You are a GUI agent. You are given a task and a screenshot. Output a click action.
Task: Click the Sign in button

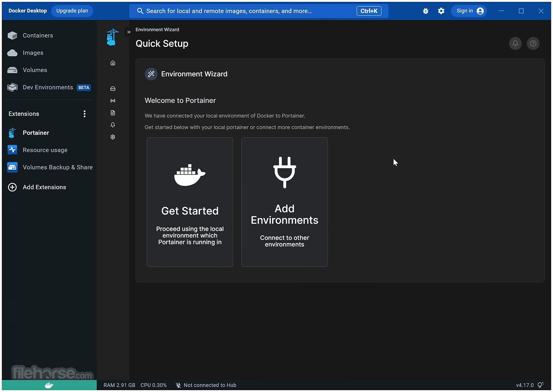click(469, 11)
